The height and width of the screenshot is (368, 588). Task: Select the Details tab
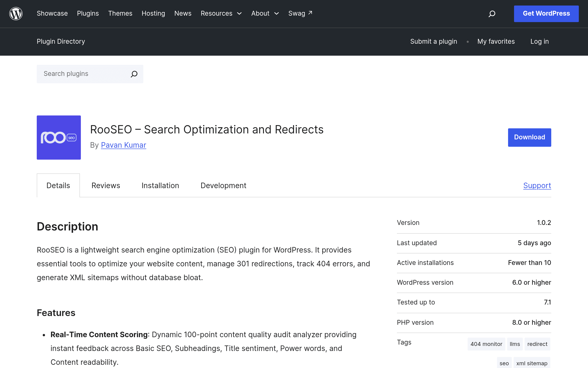(x=58, y=185)
